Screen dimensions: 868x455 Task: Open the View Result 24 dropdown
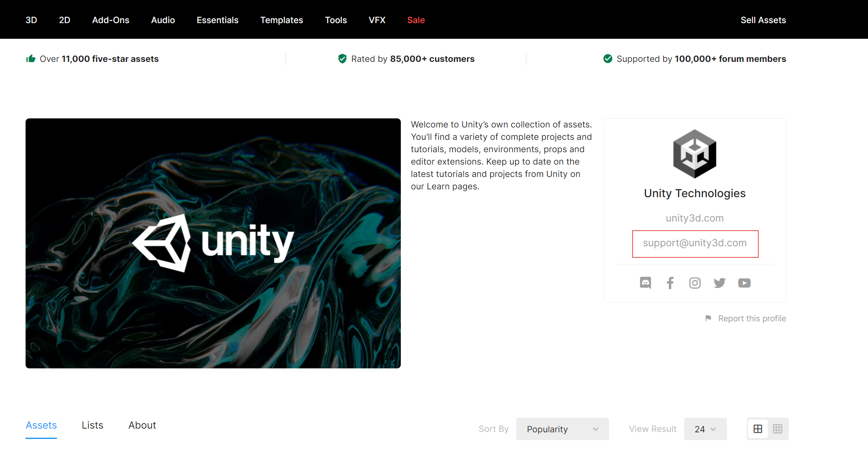pyautogui.click(x=706, y=429)
